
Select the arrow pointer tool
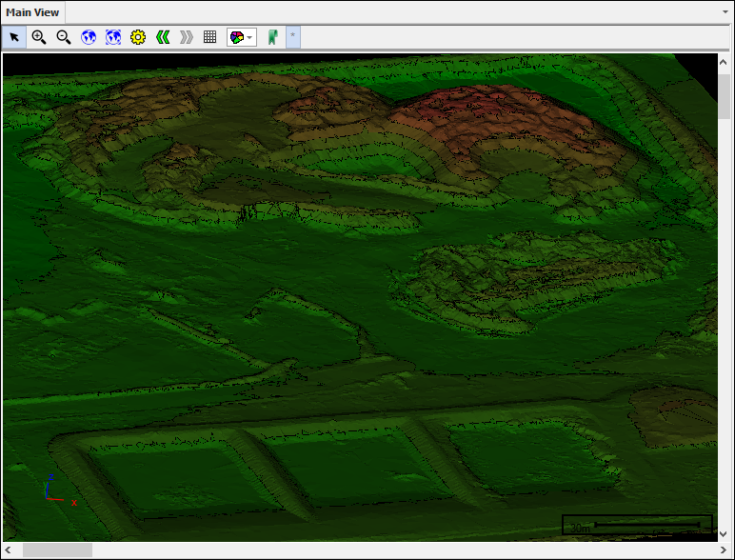(14, 37)
